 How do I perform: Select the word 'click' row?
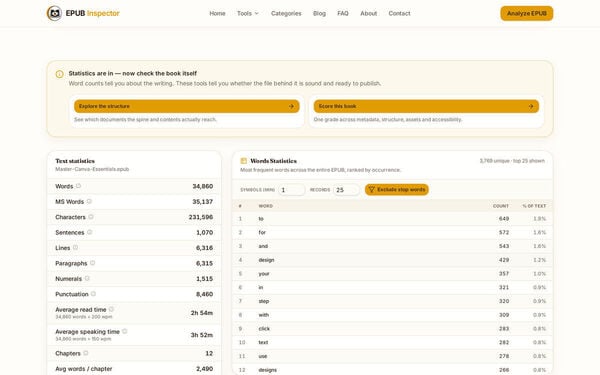pos(392,329)
